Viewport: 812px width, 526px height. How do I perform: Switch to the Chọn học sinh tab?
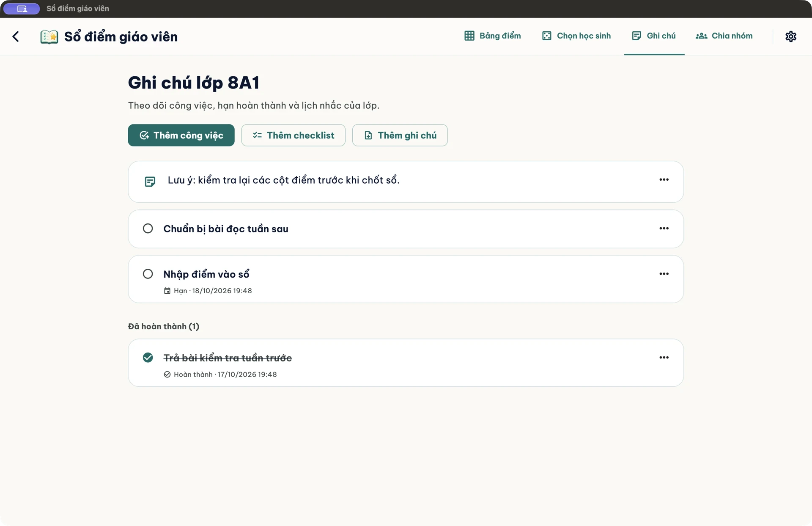(x=576, y=36)
